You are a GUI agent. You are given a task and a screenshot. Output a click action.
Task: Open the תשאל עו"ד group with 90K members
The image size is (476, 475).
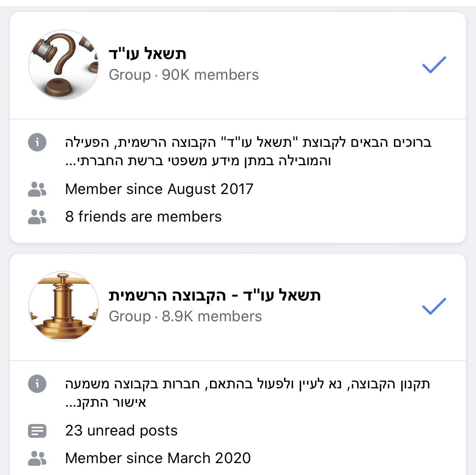(148, 54)
